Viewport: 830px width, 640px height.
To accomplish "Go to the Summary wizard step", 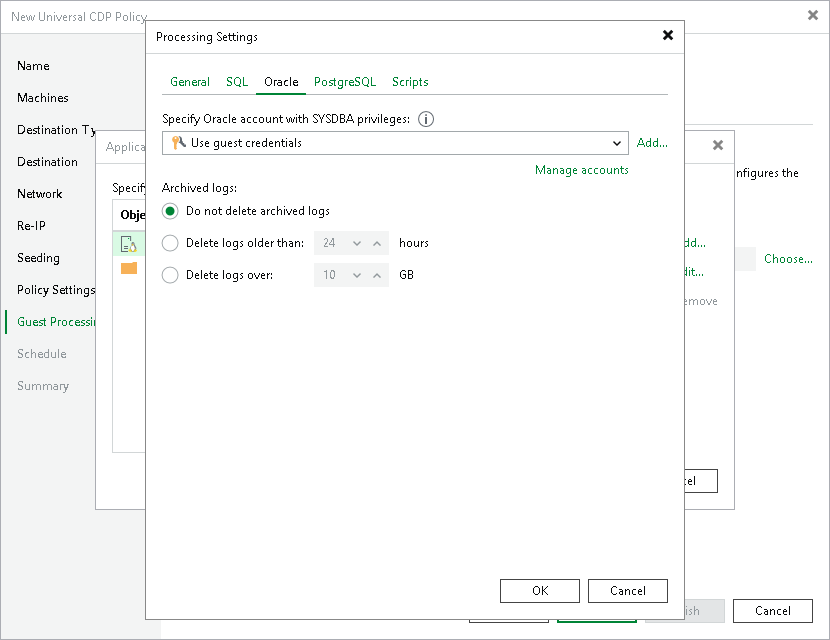I will (x=43, y=386).
